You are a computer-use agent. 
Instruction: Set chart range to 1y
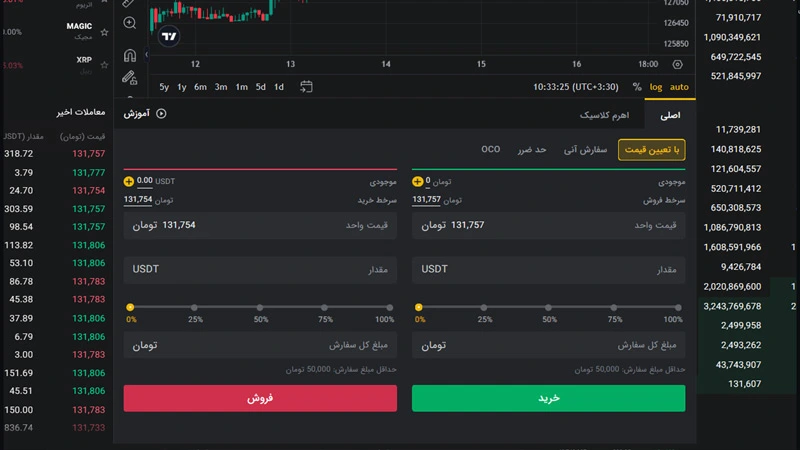click(182, 87)
